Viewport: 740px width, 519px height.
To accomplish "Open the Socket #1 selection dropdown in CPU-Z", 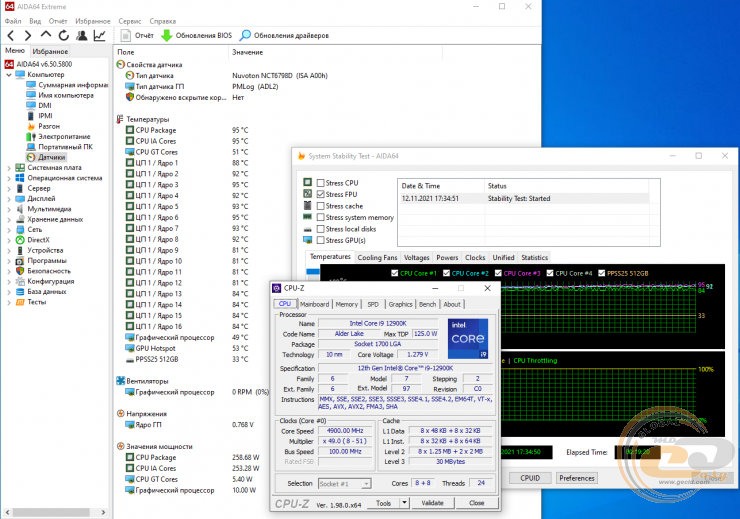I will (345, 484).
